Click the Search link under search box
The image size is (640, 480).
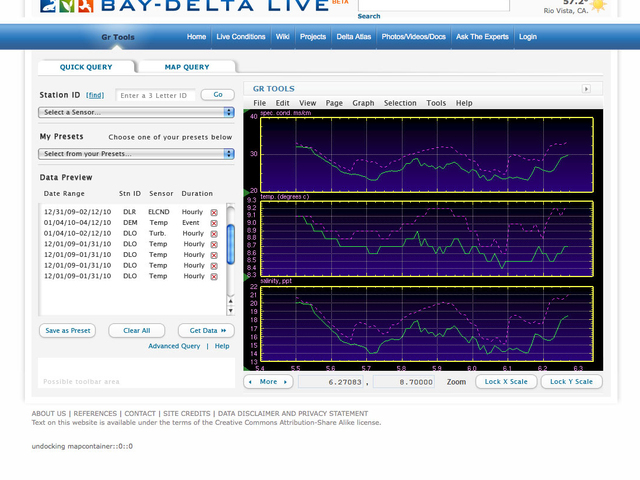click(x=369, y=16)
